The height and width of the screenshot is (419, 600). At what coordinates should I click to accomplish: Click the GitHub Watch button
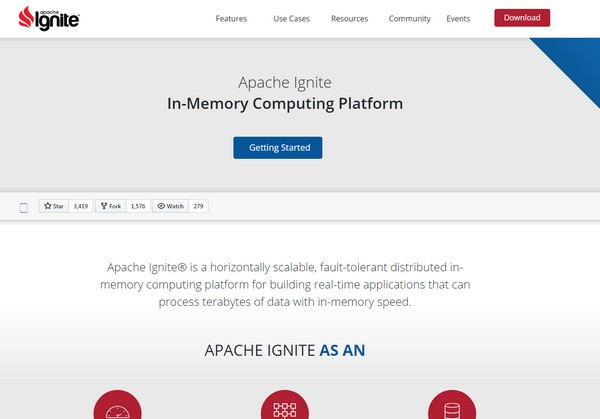[171, 206]
